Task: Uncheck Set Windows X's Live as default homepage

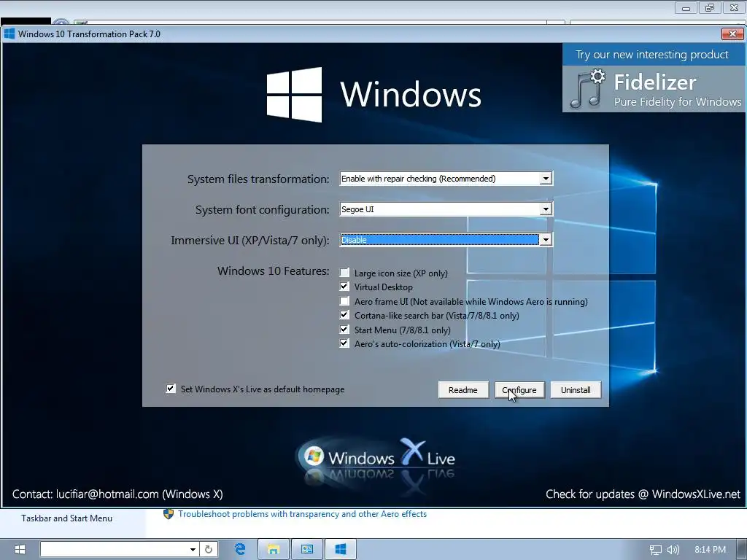Action: (x=171, y=389)
